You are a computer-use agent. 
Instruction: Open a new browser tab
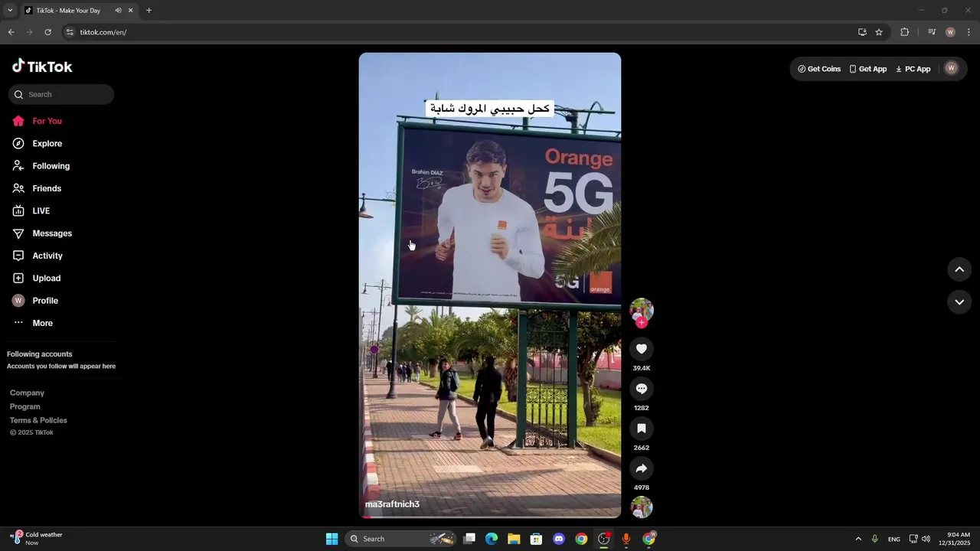coord(149,11)
